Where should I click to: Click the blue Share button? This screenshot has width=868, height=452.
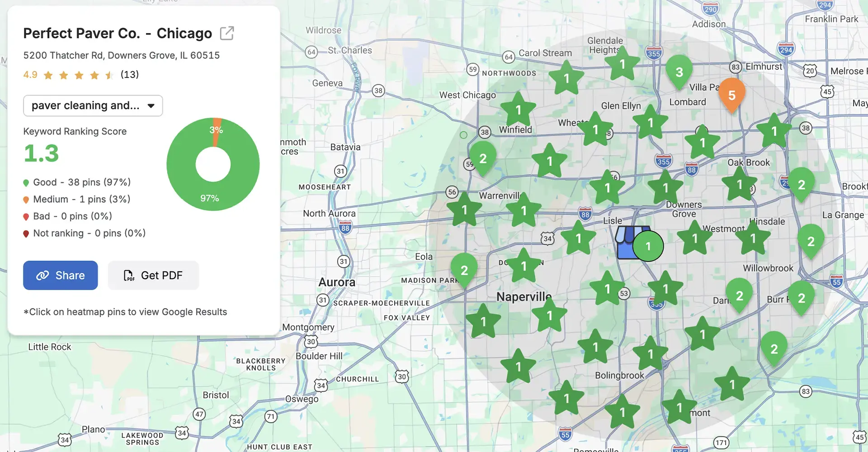pyautogui.click(x=61, y=275)
